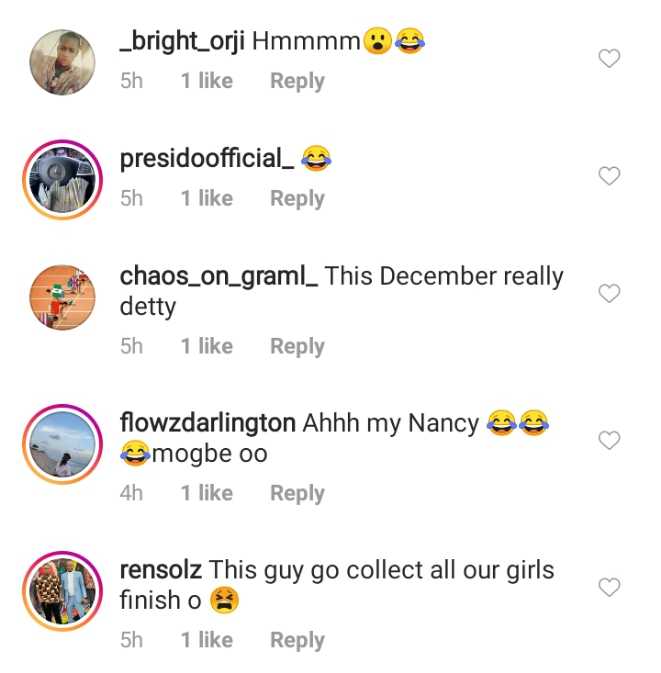View likes on flowzdarlington's comment
Viewport: 661px width, 673px height.
[206, 493]
